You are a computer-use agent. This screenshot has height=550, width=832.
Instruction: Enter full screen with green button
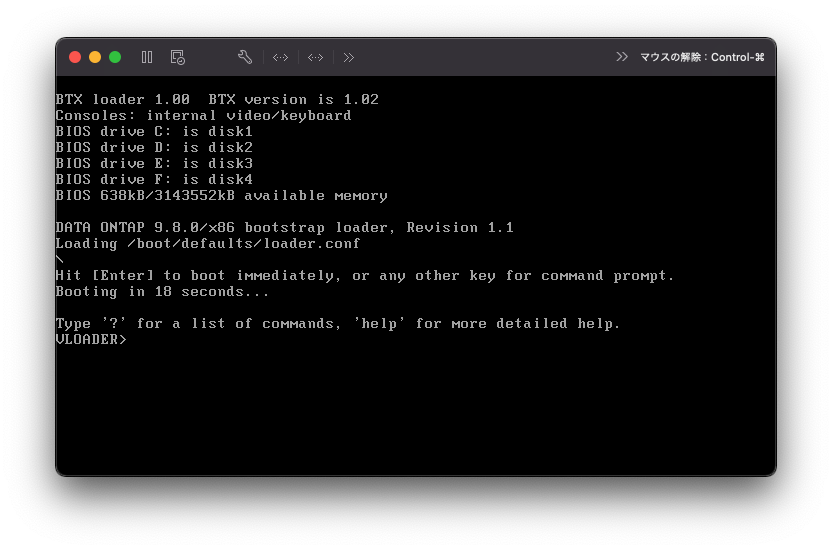pos(115,57)
